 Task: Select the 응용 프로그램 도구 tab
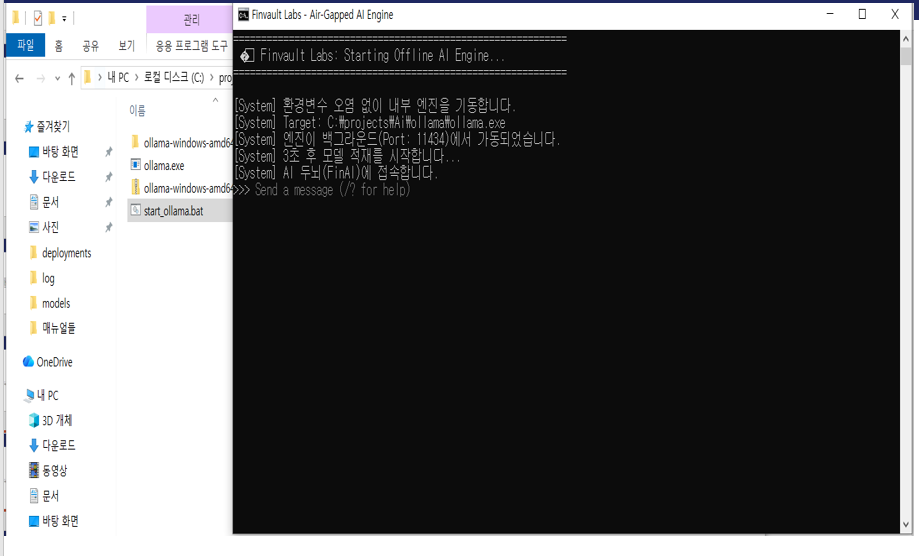pos(191,46)
